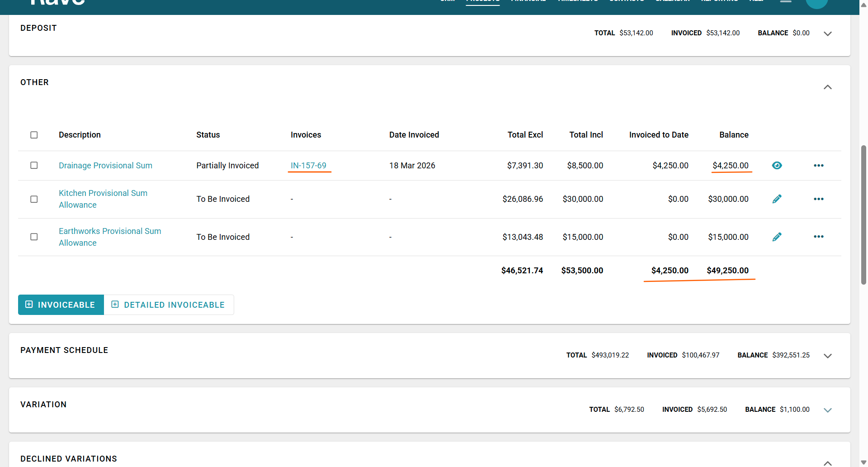Collapse the Other section
The height and width of the screenshot is (467, 868).
click(827, 87)
